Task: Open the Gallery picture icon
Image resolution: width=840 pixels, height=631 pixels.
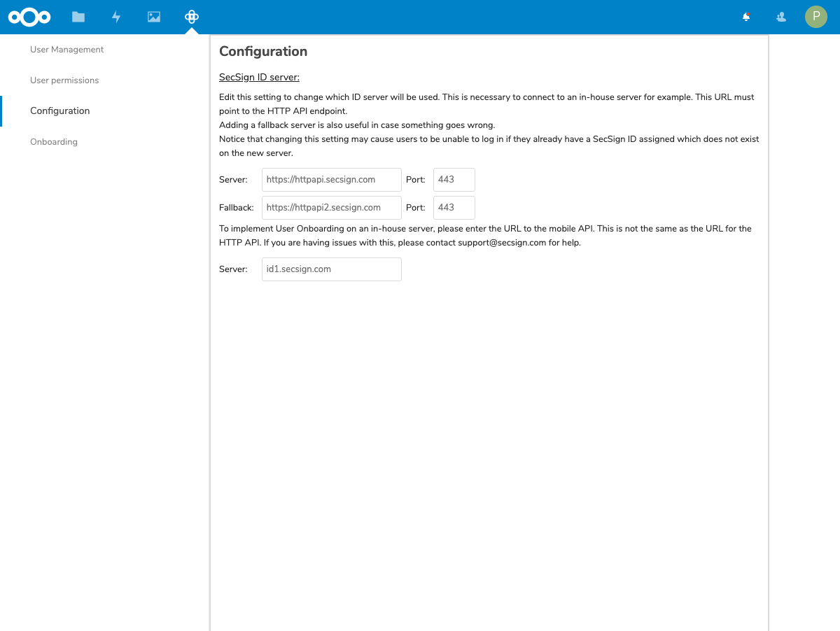Action: pyautogui.click(x=154, y=17)
